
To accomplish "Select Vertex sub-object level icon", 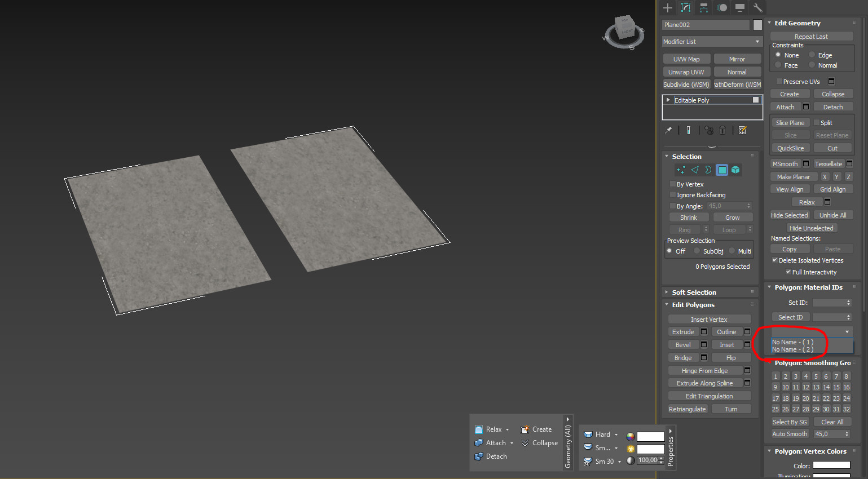I will pos(681,170).
